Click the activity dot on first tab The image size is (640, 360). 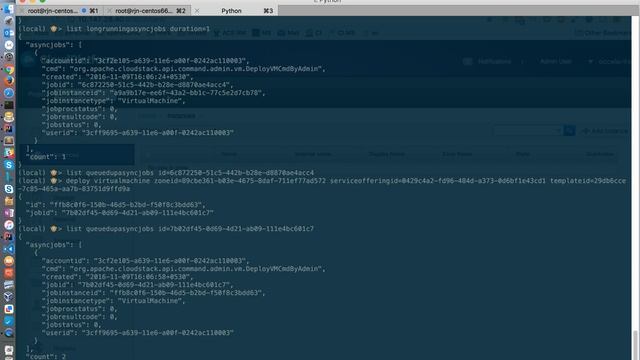[x=84, y=11]
